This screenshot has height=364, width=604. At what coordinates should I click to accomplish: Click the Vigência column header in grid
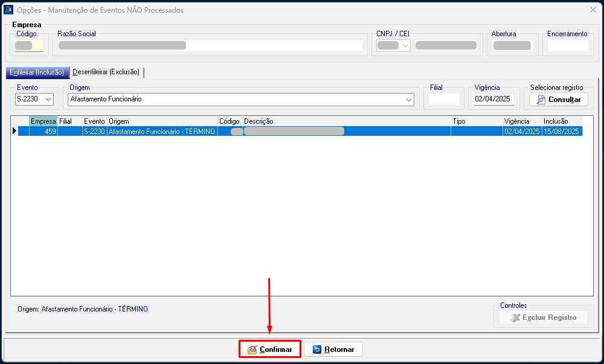pyautogui.click(x=516, y=121)
